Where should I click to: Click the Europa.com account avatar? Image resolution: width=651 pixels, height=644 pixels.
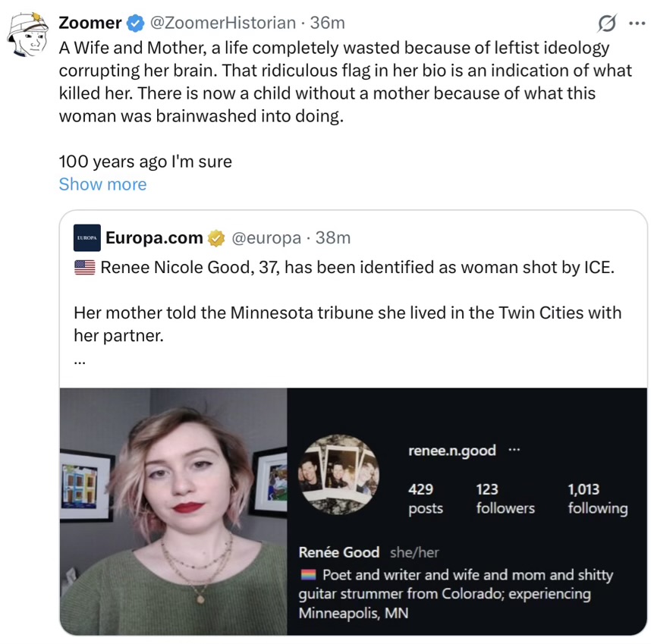pyautogui.click(x=86, y=238)
